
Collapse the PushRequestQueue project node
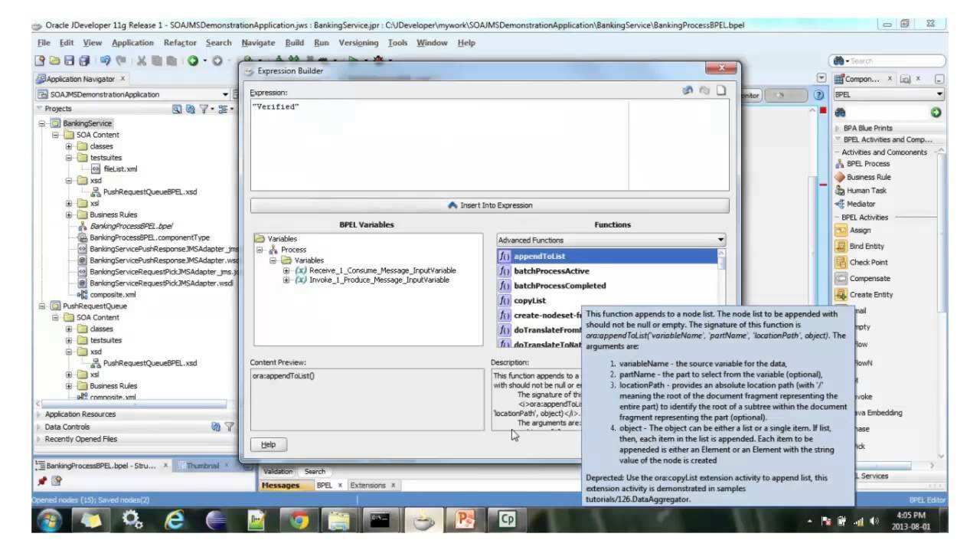tap(42, 306)
